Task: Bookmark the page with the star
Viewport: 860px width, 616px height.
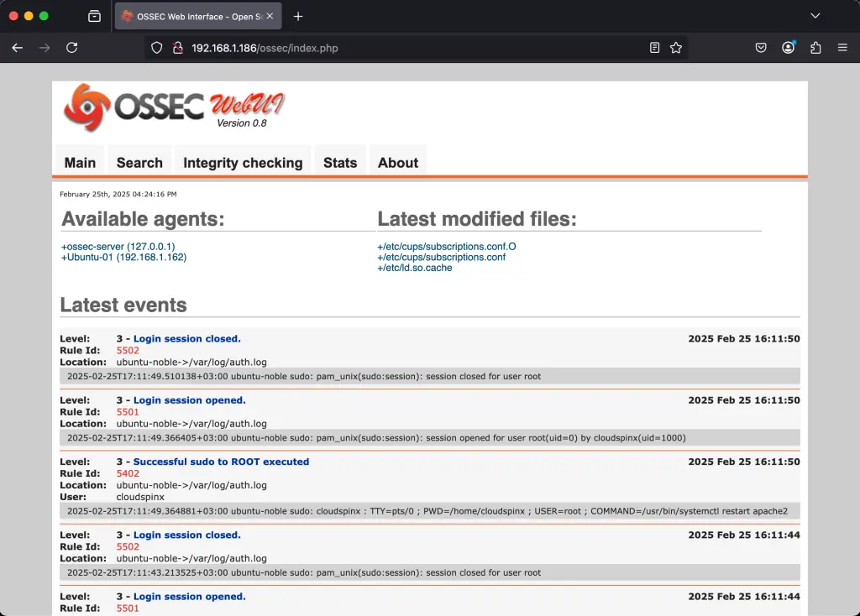Action: point(677,48)
